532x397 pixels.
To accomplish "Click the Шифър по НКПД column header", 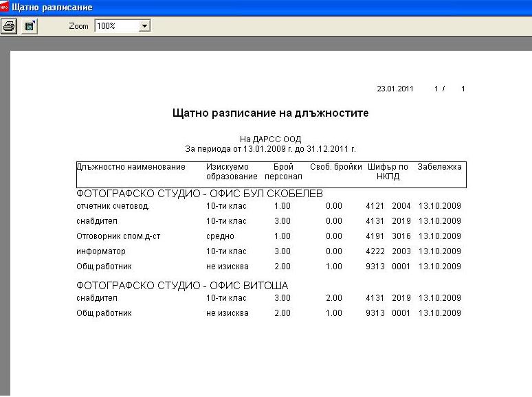I will point(388,172).
